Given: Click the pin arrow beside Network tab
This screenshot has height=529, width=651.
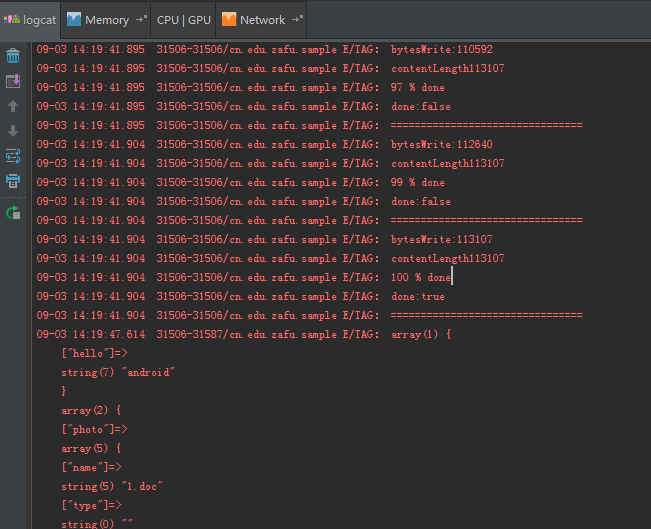Looking at the screenshot, I should click(x=298, y=19).
